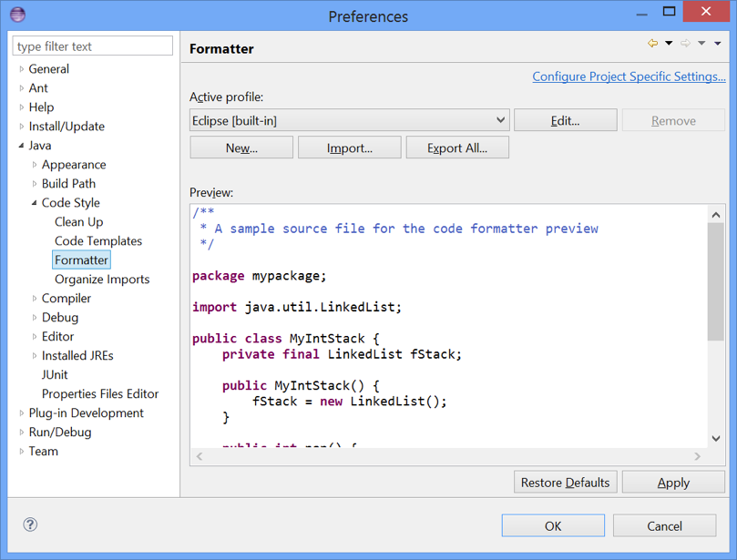Screen dimensions: 737x560
Task: Expand the Editor tree node
Action: [35, 336]
